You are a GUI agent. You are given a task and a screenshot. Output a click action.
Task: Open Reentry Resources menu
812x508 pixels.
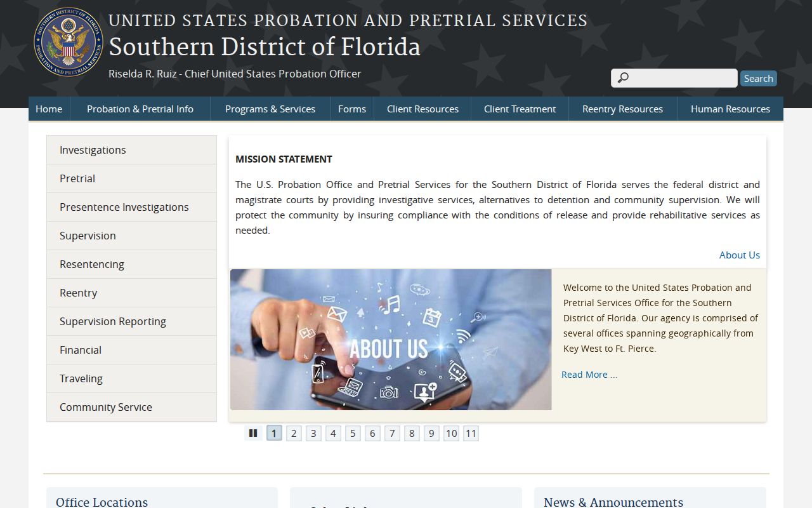coord(622,109)
